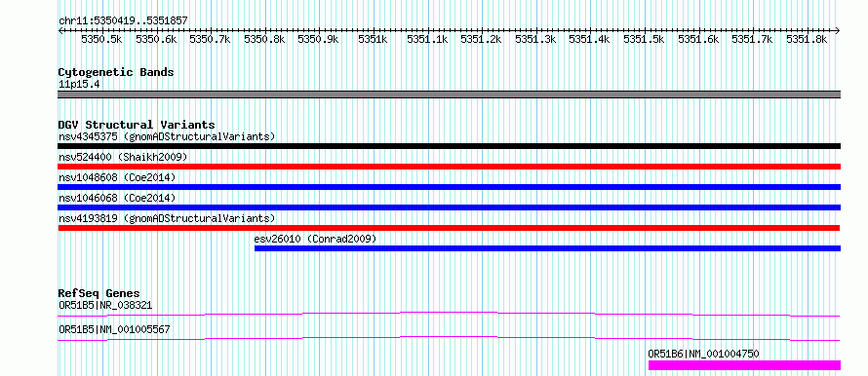Select the black nsv4345375 variant bar

pyautogui.click(x=449, y=146)
